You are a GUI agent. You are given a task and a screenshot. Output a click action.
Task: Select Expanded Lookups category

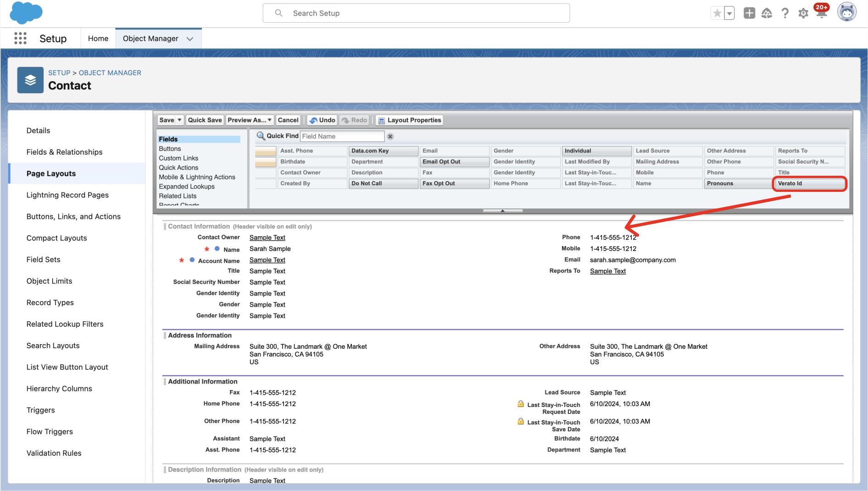pyautogui.click(x=187, y=187)
